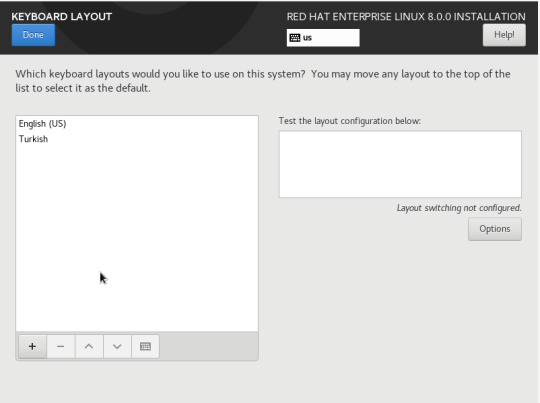540x403 pixels.
Task: Click the blue Done button
Action: [x=33, y=35]
